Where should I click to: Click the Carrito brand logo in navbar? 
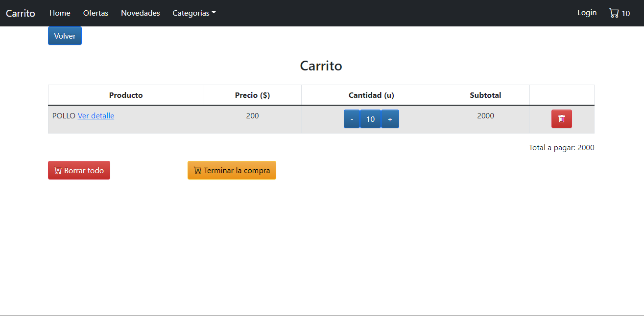click(21, 13)
